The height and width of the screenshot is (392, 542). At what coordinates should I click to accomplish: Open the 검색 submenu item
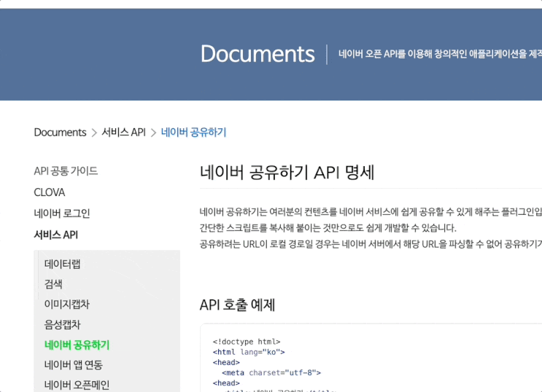coord(53,284)
